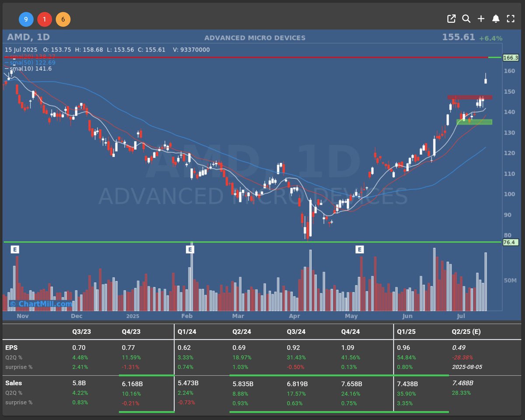Click the estimated Sales value 7.488B
Image resolution: width=525 pixels, height=420 pixels.
pos(464,383)
